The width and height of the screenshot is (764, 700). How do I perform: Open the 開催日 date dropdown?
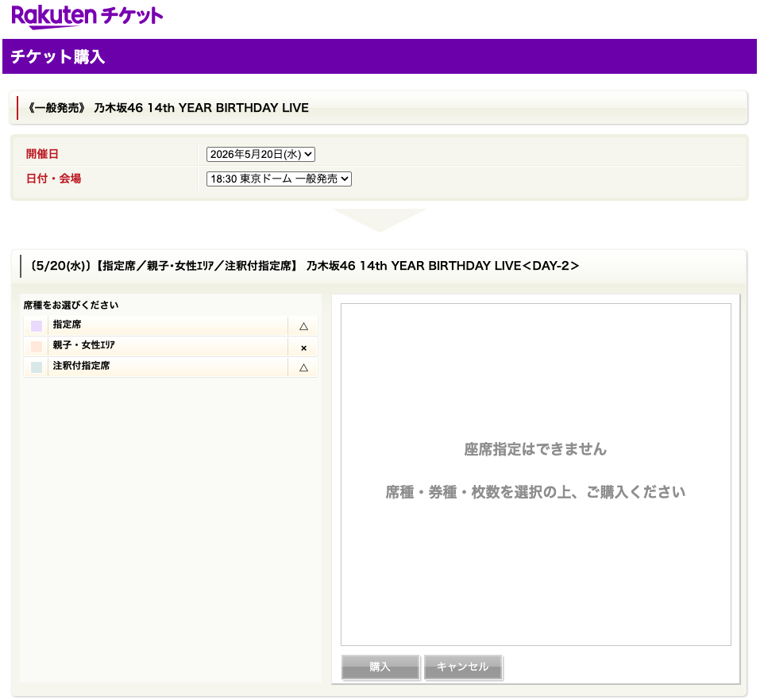pos(260,154)
